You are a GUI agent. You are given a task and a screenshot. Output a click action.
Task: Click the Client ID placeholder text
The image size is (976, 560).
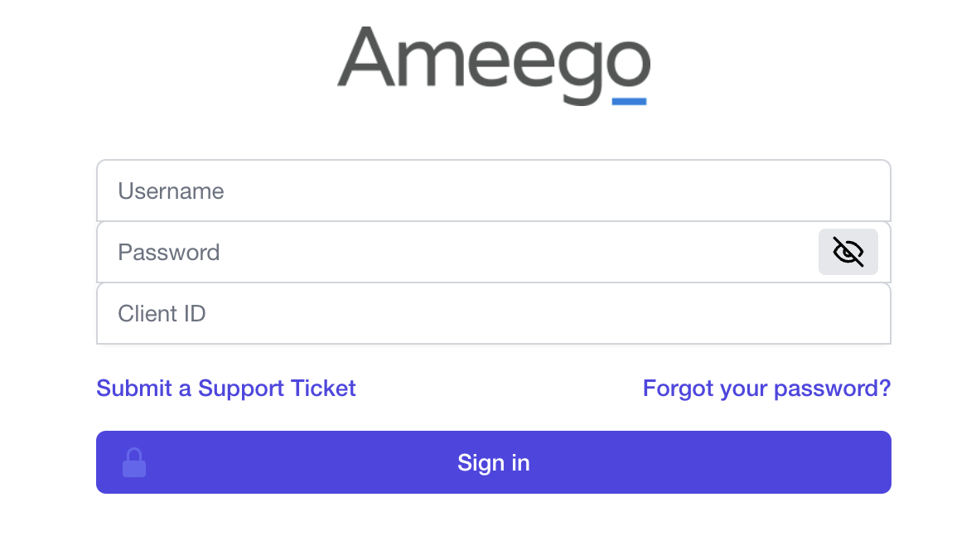coord(162,313)
